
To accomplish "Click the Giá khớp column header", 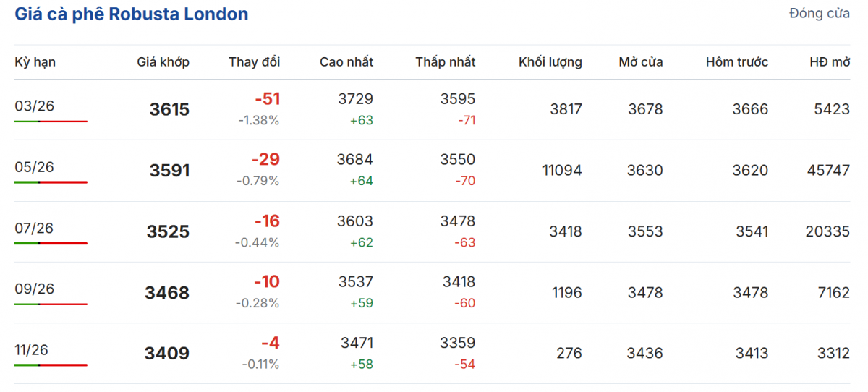I will point(163,62).
